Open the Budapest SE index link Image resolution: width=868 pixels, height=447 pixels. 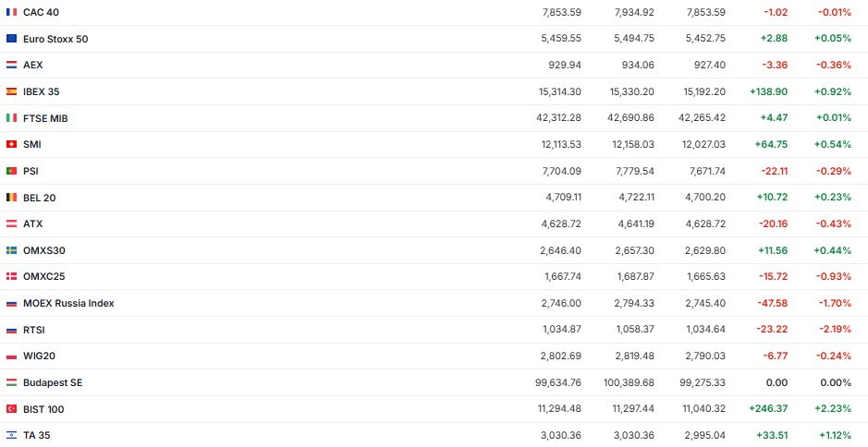tap(53, 382)
